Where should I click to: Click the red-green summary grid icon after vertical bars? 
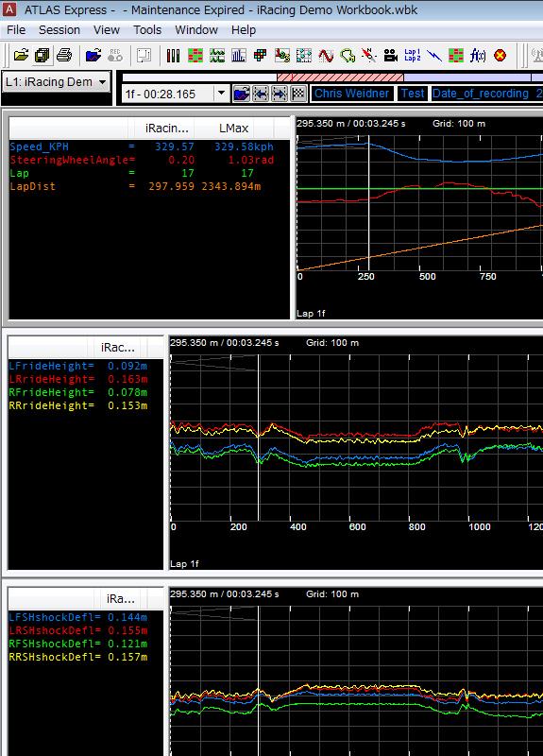pos(195,56)
